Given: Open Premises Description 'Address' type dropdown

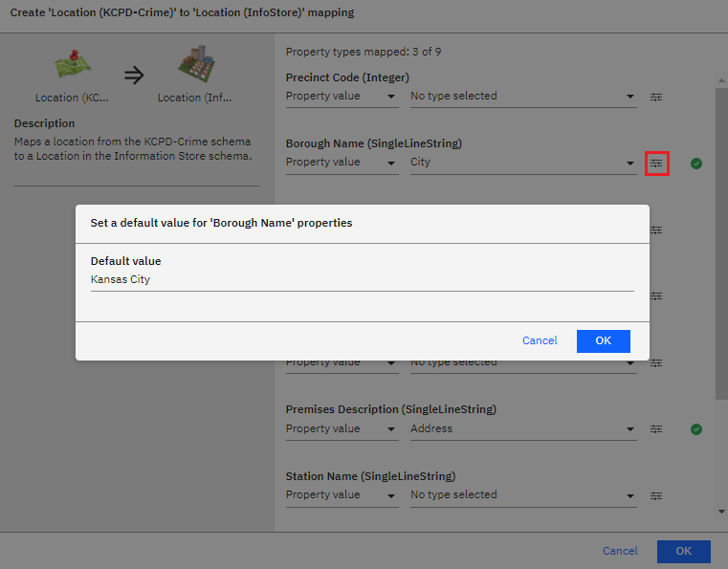Looking at the screenshot, I should pyautogui.click(x=523, y=429).
